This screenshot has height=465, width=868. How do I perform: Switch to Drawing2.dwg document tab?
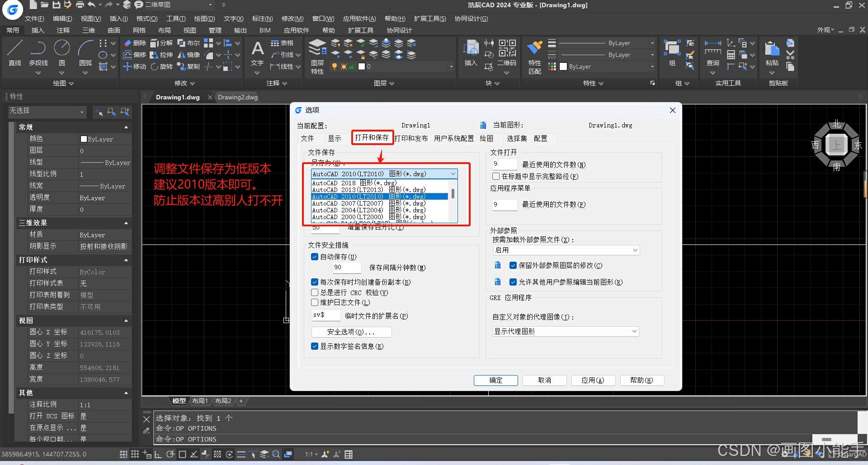[x=238, y=97]
